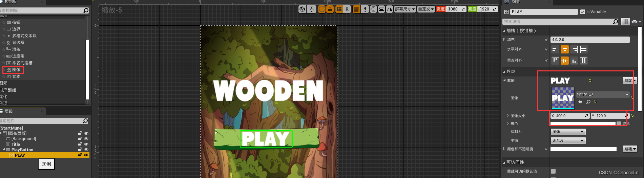This screenshot has width=644, height=178.
Task: Toggle the lock on the Title hierarchy row
Action: [x=80, y=144]
